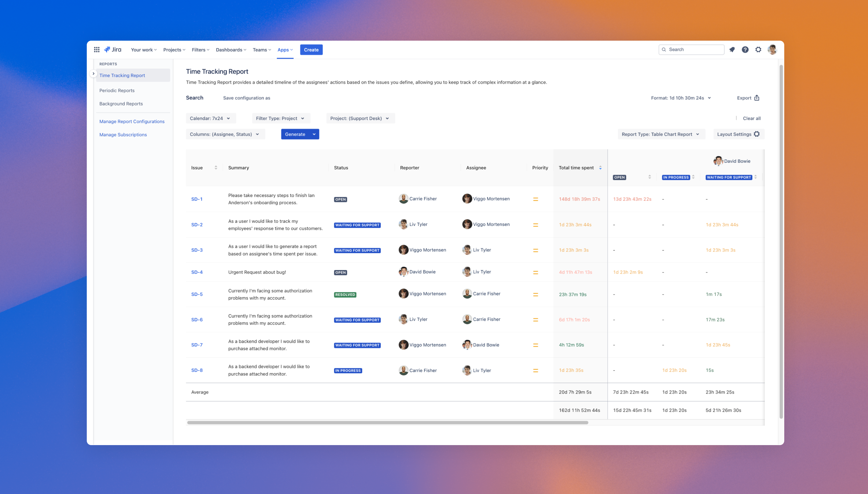Image resolution: width=868 pixels, height=494 pixels.
Task: Open the Calendar: 7x24 dropdown
Action: tap(210, 118)
